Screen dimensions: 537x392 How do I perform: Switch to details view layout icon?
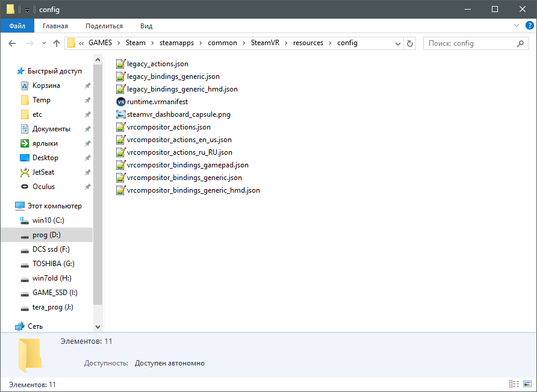tap(514, 384)
